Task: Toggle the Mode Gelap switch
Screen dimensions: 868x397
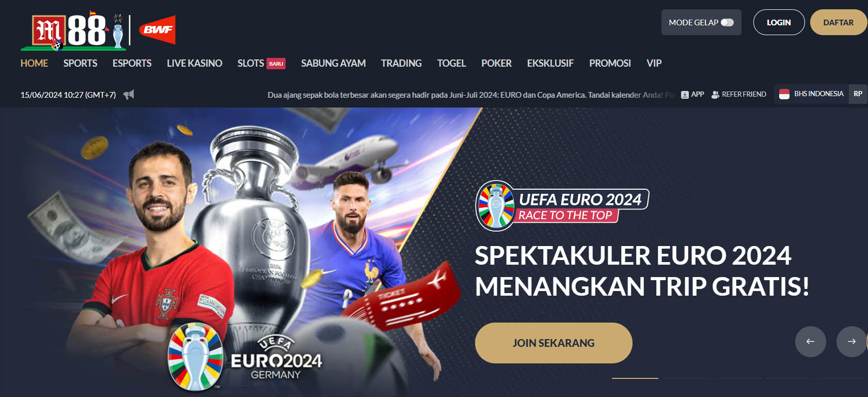Action: tap(727, 22)
